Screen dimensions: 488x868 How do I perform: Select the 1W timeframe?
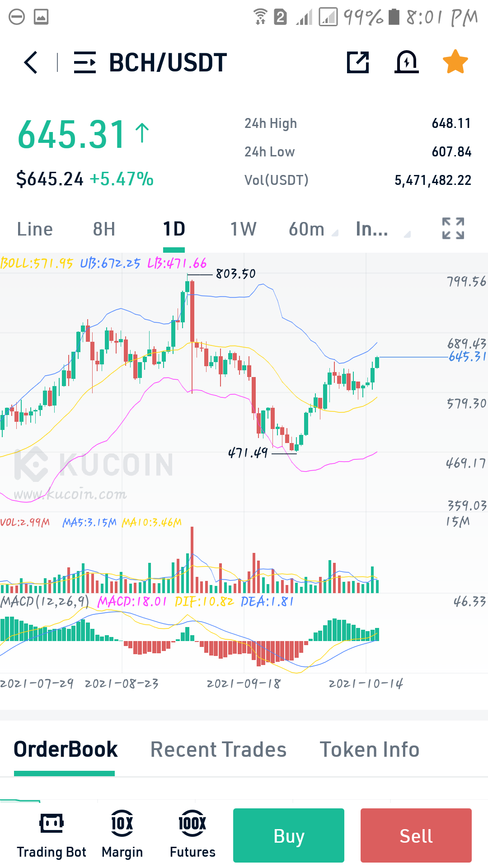(243, 229)
